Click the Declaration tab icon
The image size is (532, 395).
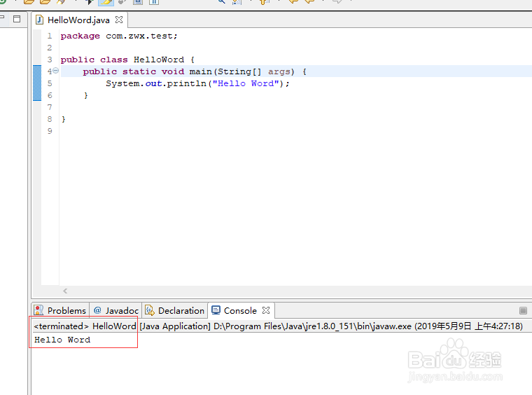click(x=150, y=310)
